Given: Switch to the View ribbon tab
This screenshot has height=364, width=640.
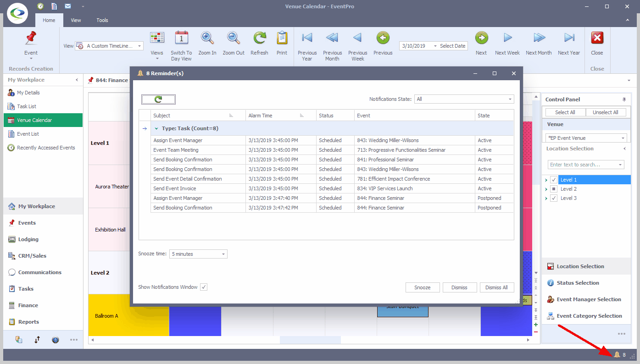Looking at the screenshot, I should [76, 20].
